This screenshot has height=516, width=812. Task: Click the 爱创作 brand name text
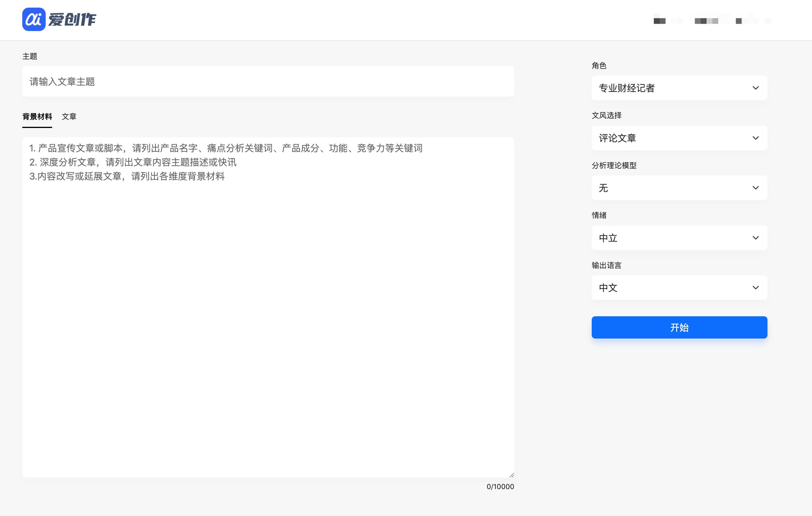(x=72, y=20)
